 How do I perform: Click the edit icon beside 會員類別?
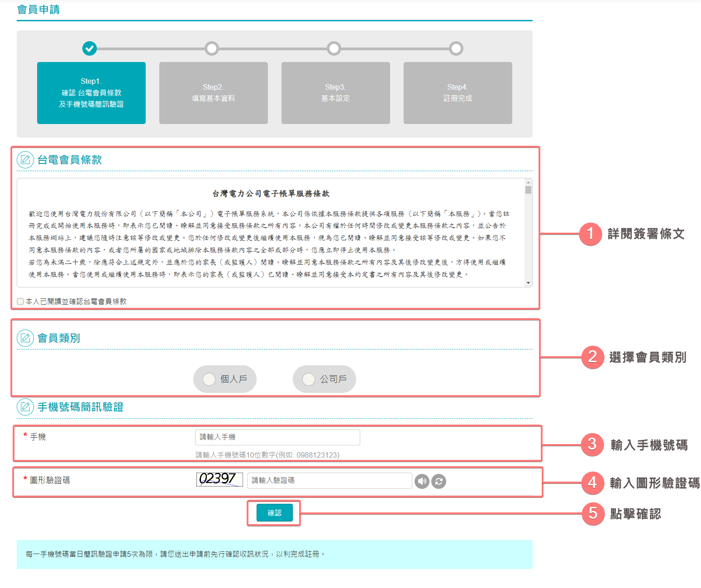(x=25, y=338)
